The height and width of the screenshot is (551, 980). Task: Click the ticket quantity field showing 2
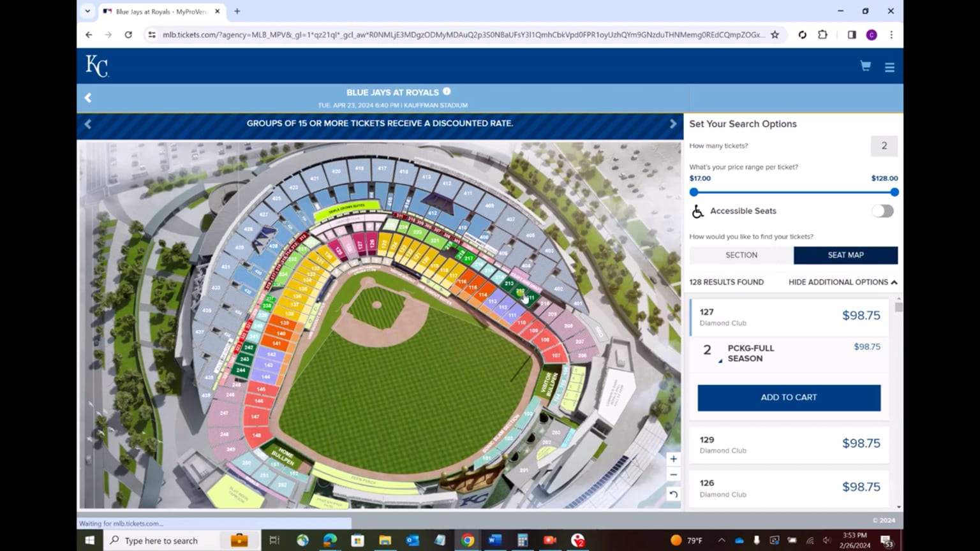[884, 145]
